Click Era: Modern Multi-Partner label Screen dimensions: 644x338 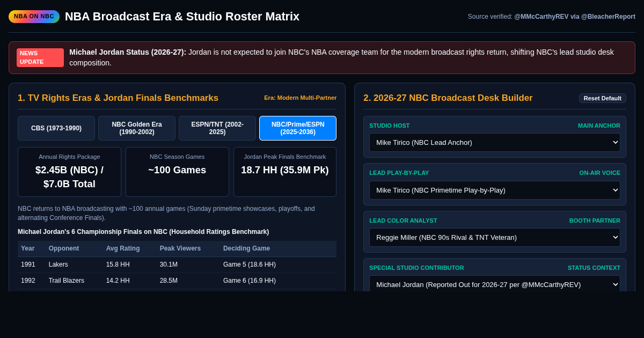pos(301,98)
